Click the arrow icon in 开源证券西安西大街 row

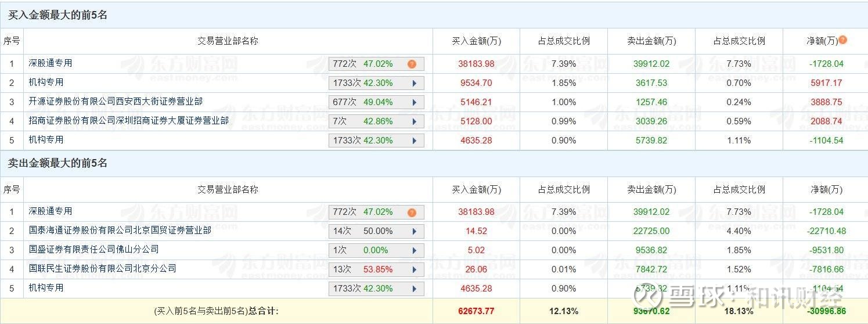[x=415, y=102]
